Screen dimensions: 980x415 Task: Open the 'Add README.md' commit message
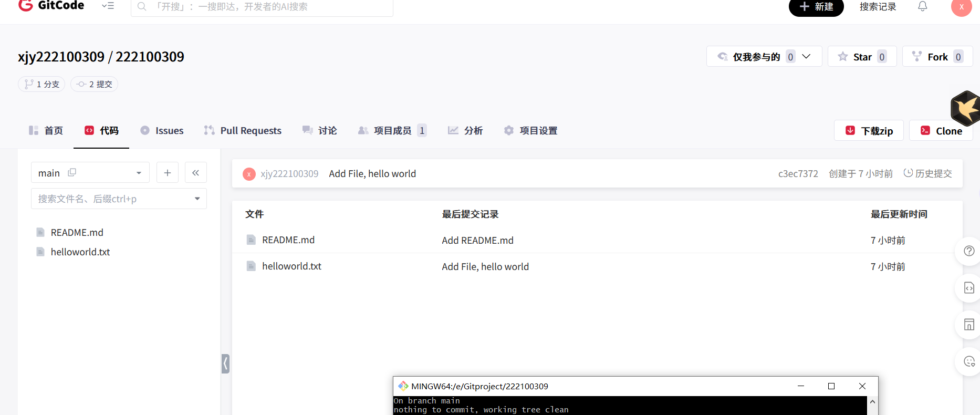click(x=477, y=241)
